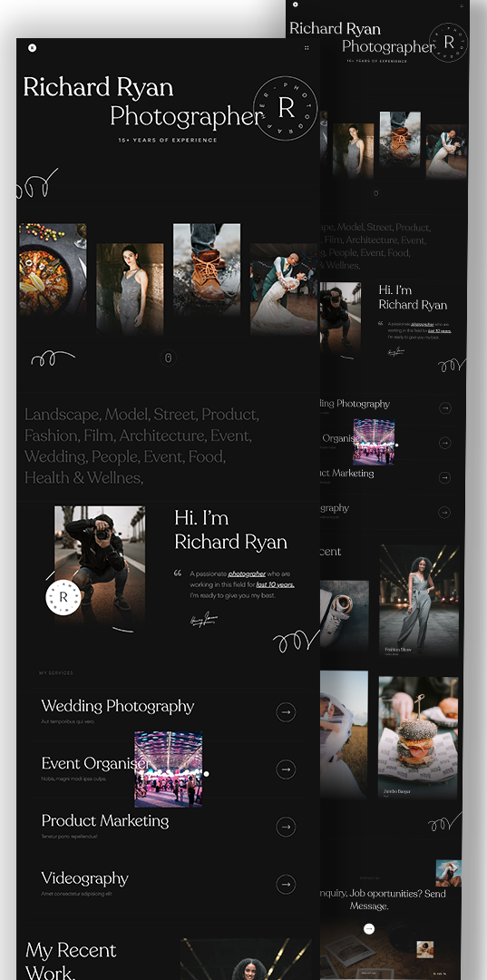Click the white R badge on the photographer portrait

pos(63,597)
